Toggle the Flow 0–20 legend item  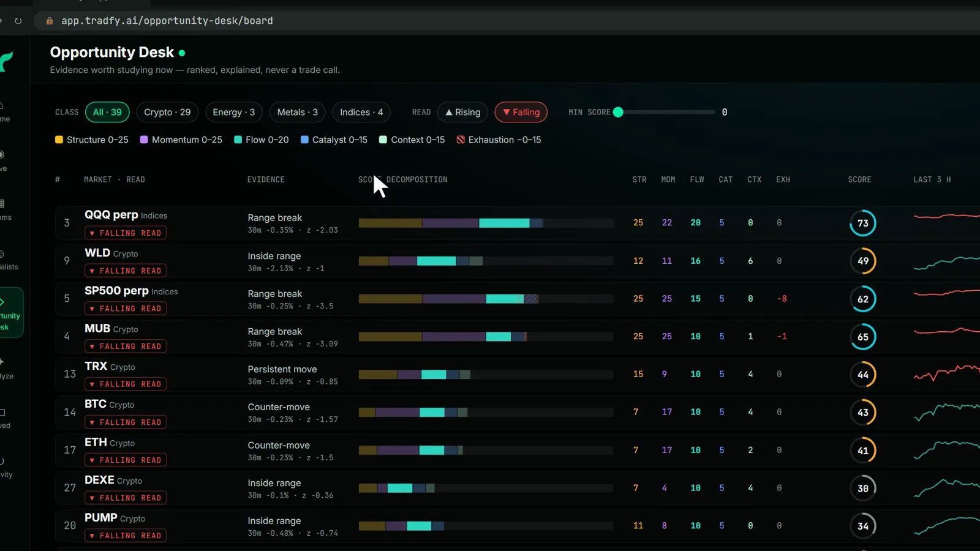click(262, 140)
